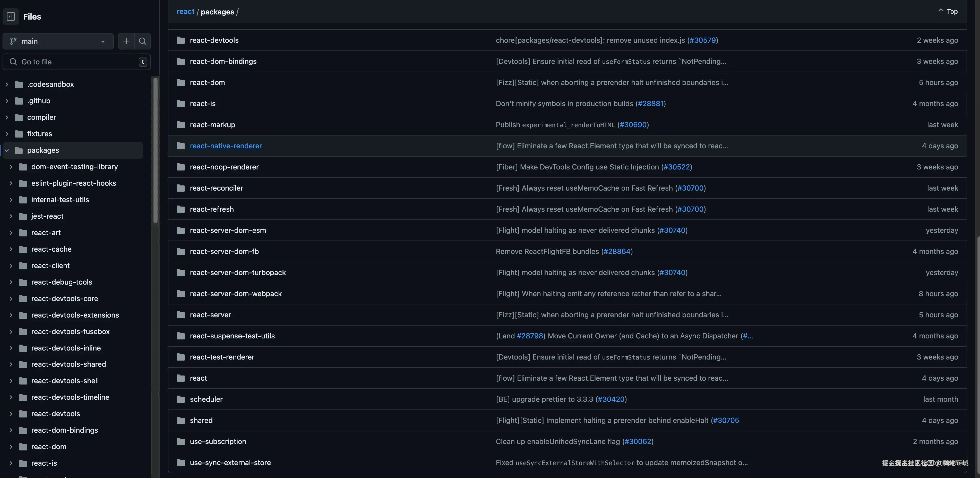Collapse the Files side panel icon
This screenshot has width=980, height=478.
(x=11, y=16)
